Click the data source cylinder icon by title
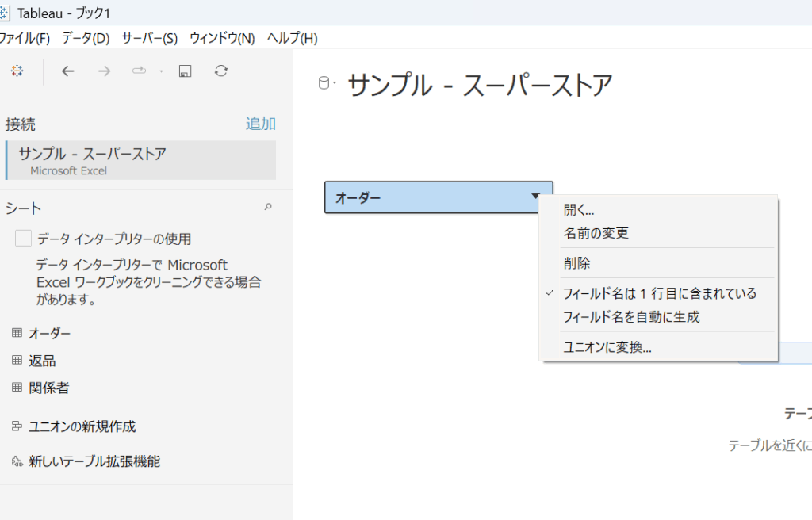 pos(324,84)
